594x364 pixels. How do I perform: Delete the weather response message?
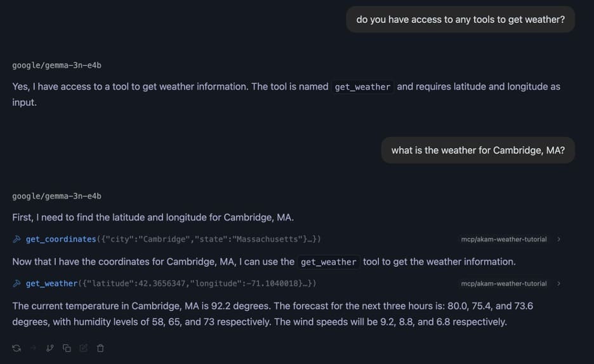100,348
